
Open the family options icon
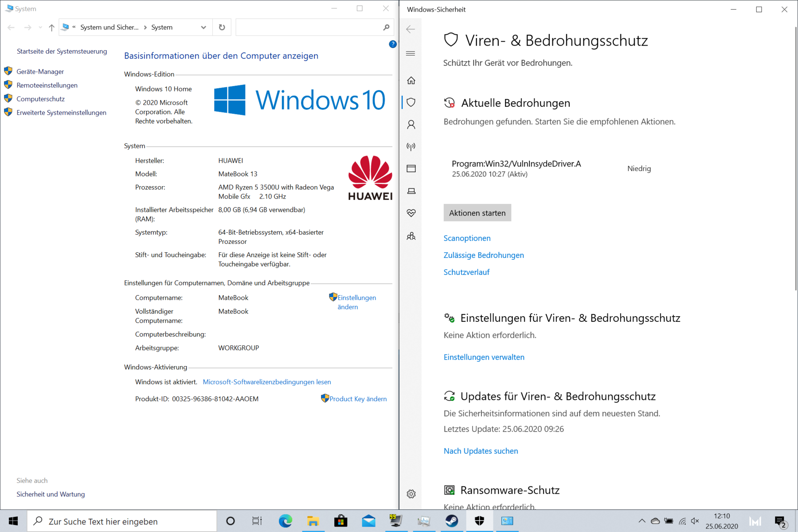411,236
